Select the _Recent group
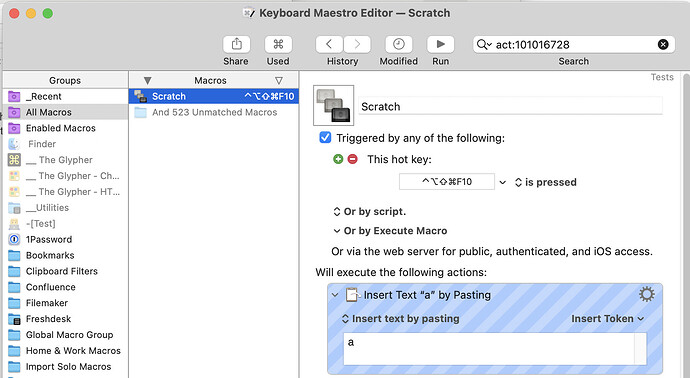690x378 pixels. tap(65, 96)
